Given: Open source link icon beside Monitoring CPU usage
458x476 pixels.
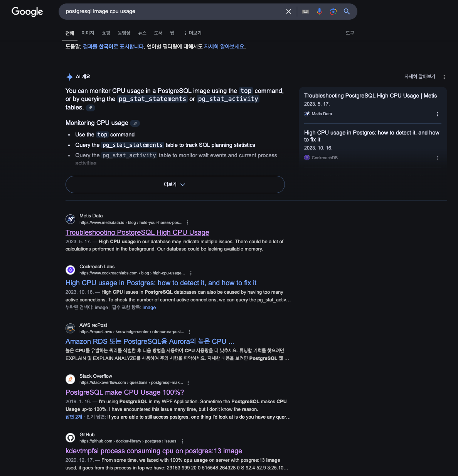Looking at the screenshot, I should [135, 123].
